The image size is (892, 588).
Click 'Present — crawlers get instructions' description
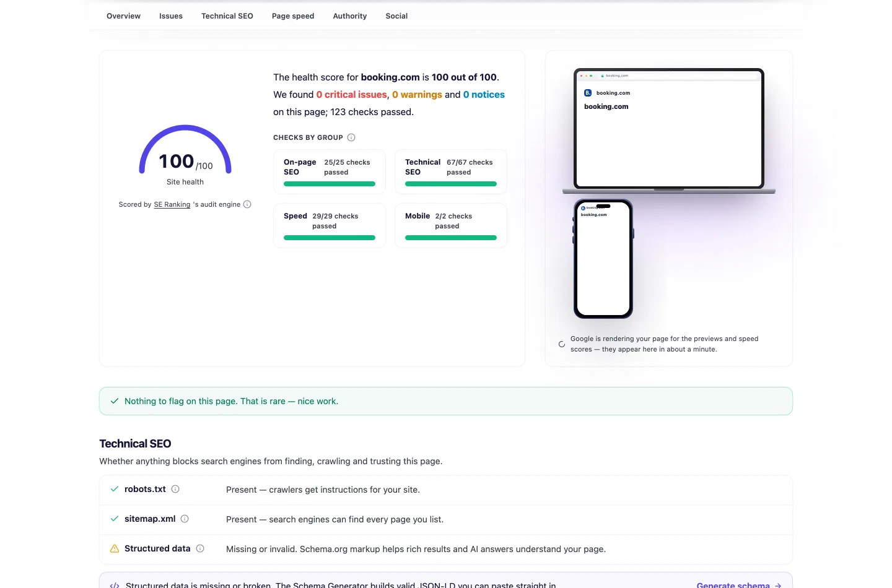(323, 490)
